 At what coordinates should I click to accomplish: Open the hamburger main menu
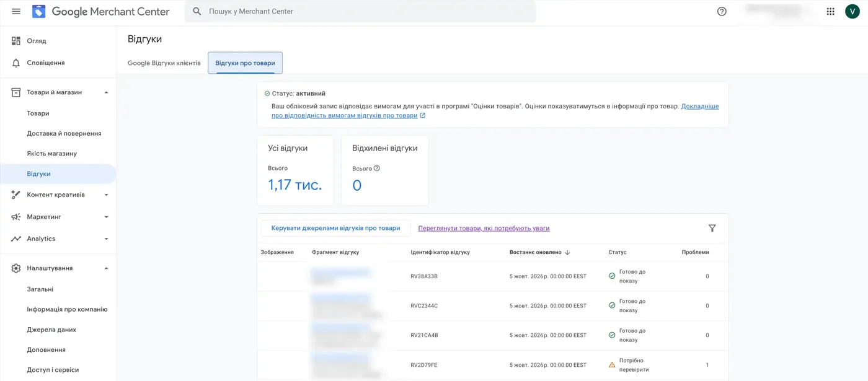(16, 11)
